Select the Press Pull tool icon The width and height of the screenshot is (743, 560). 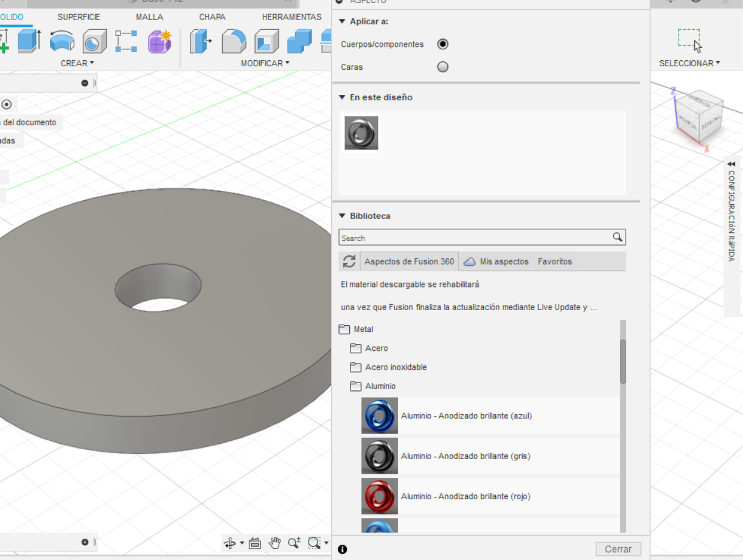pos(201,41)
